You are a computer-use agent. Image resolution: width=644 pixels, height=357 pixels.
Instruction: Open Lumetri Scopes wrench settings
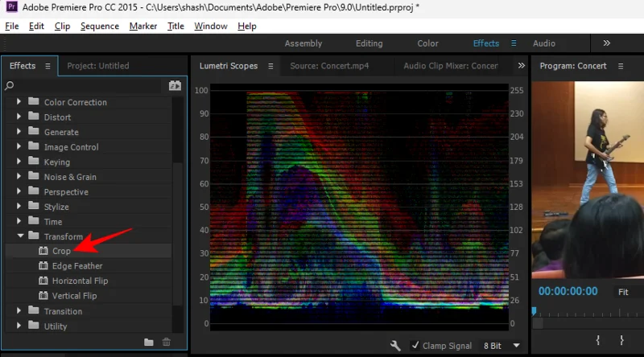coord(395,346)
